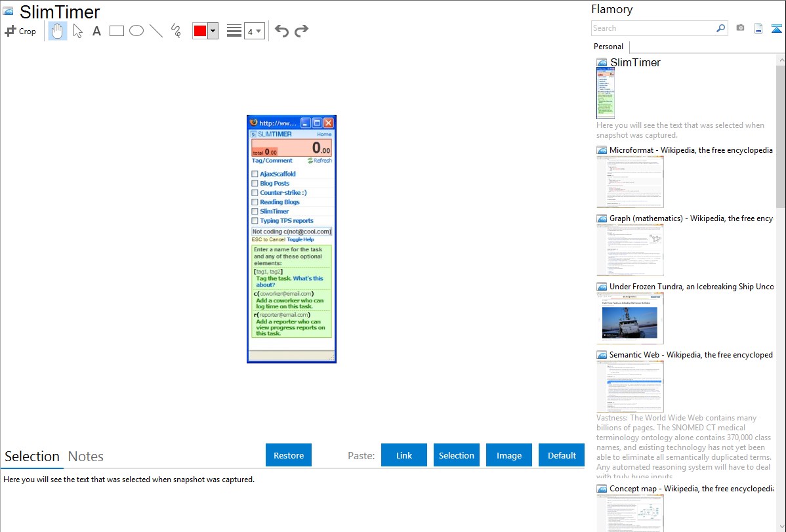This screenshot has height=532, width=786.
Task: Select the "Semantic Web - Wikipedia" list title
Action: pos(692,355)
